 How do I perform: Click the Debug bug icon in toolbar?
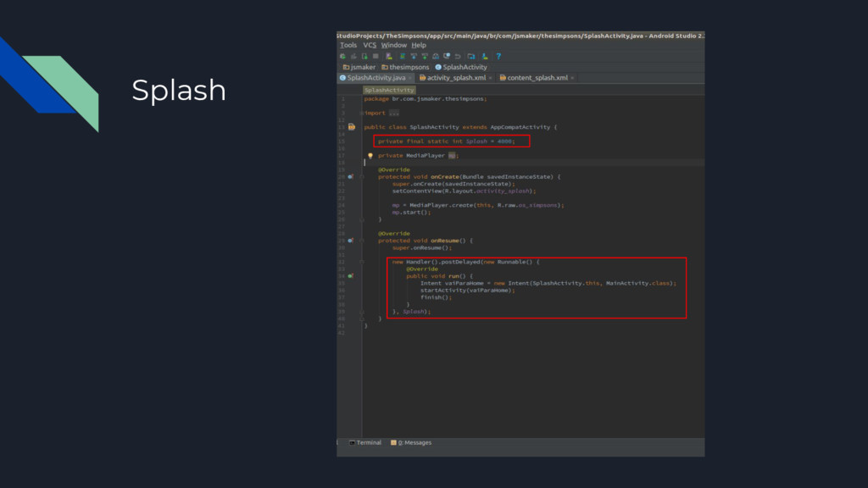[342, 56]
